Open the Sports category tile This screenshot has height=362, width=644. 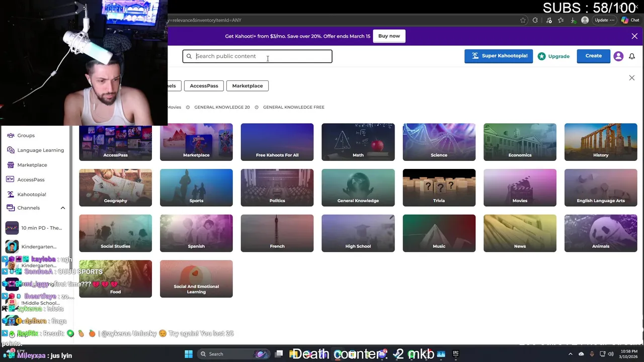(x=196, y=188)
